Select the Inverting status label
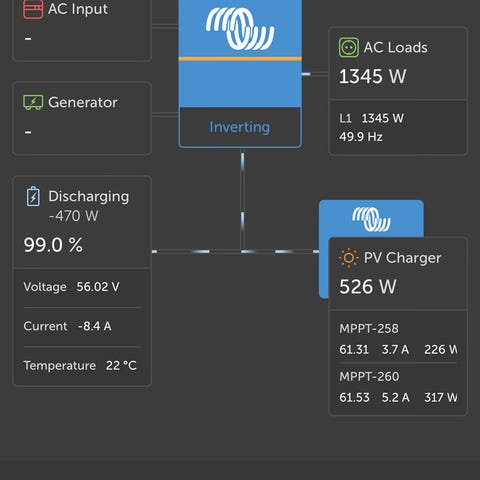Image resolution: width=480 pixels, height=480 pixels. click(x=240, y=127)
